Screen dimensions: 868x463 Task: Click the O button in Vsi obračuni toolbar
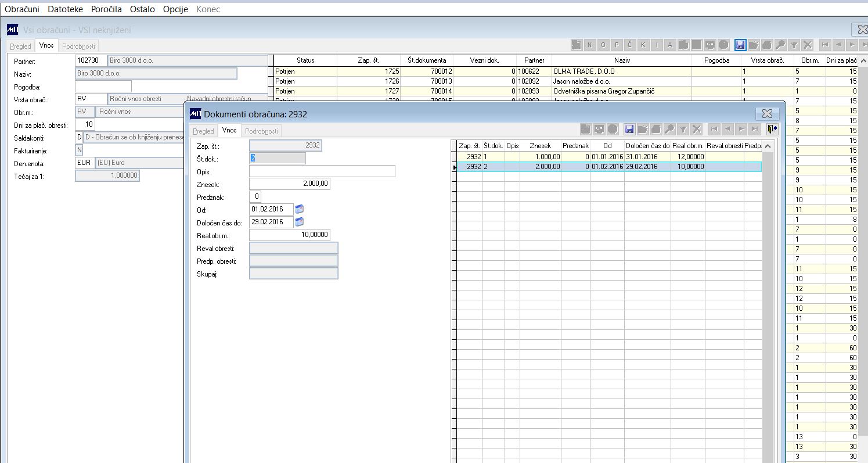(x=603, y=45)
